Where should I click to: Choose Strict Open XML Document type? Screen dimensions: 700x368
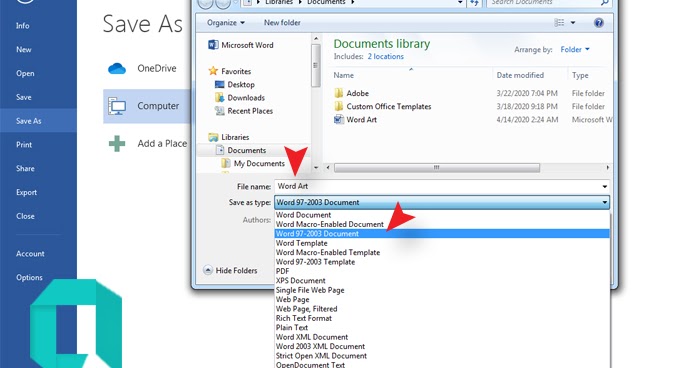[x=442, y=355]
